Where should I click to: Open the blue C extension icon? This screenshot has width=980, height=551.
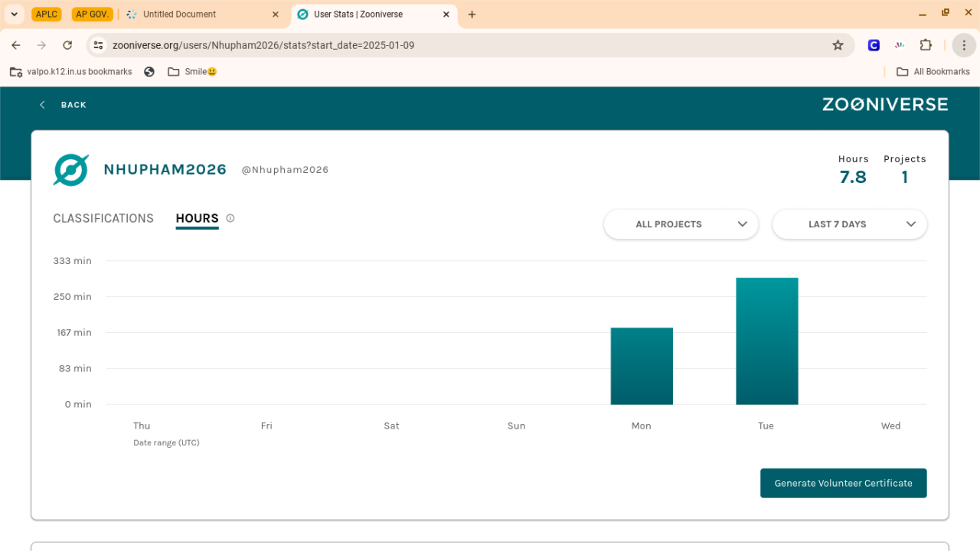click(874, 45)
